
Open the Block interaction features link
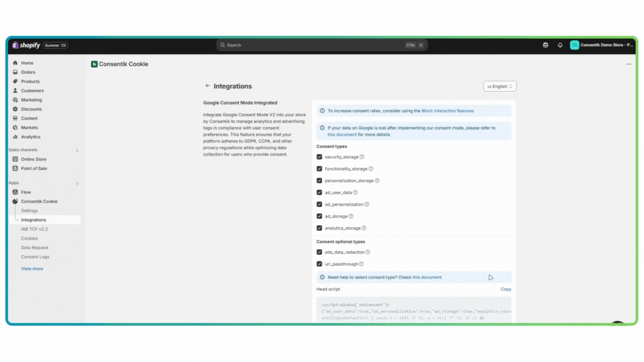(447, 111)
